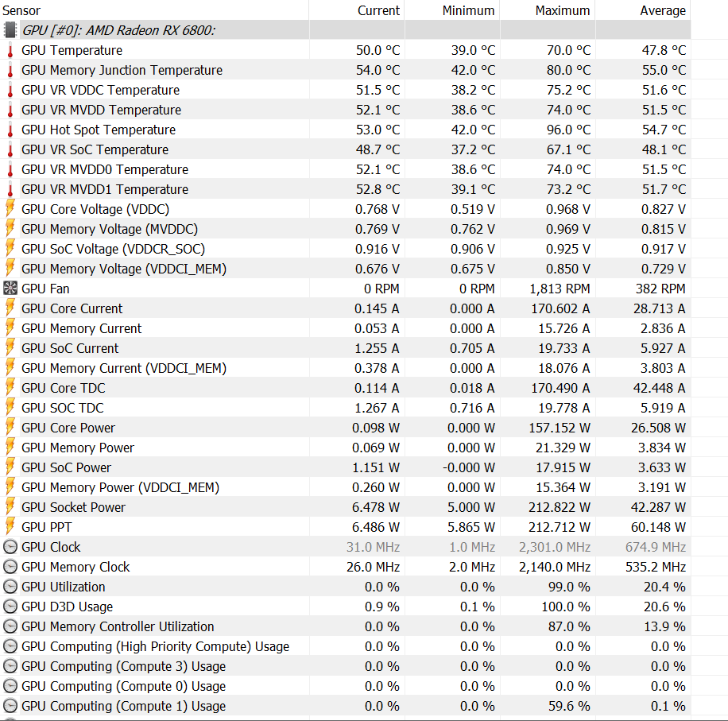
Task: Click the lightning icon for GPU Memory Current row
Action: coord(10,328)
